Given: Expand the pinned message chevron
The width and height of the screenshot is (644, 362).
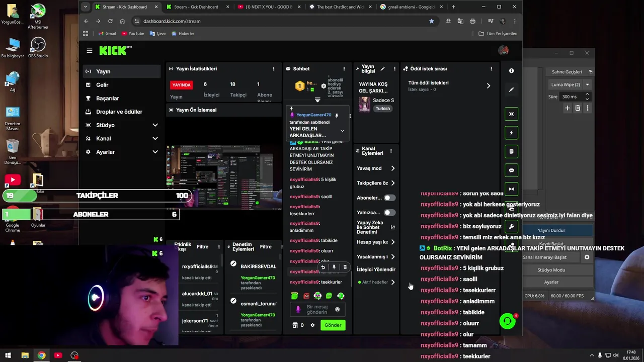Looking at the screenshot, I should coord(342,131).
